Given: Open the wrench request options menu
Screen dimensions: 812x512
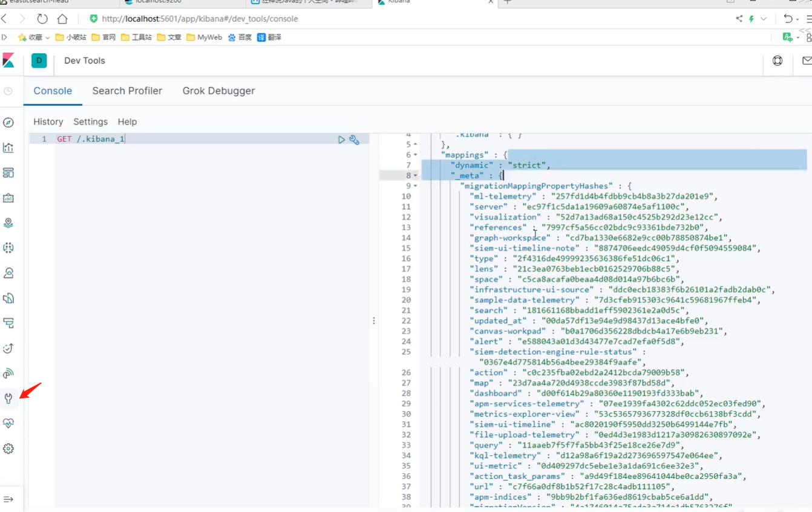Looking at the screenshot, I should coord(355,140).
